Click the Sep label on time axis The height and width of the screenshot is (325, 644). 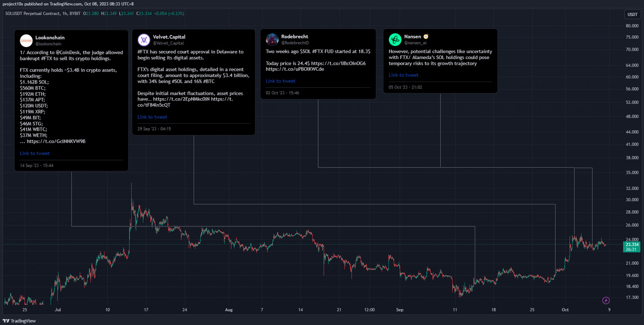pyautogui.click(x=400, y=310)
